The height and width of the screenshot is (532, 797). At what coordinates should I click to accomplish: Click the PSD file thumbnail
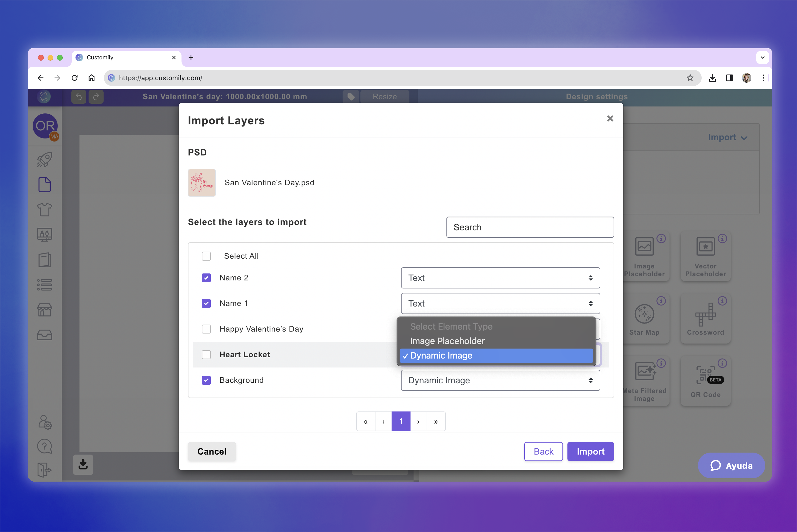click(x=202, y=182)
